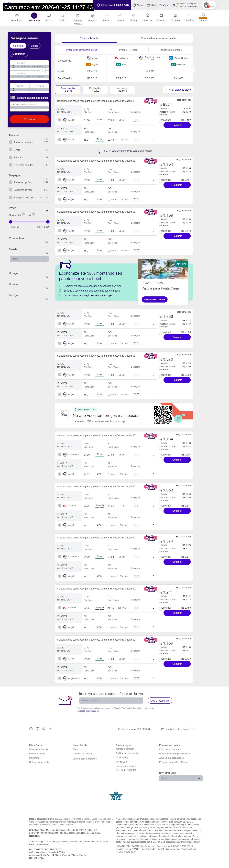This screenshot has height=868, width=229.
Task: Check the Direto stops filter
Action: tap(11, 150)
